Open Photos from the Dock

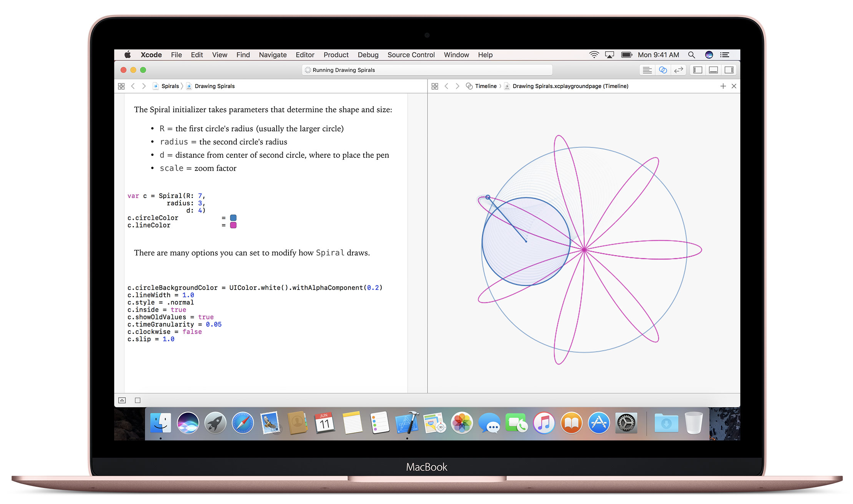(x=462, y=423)
